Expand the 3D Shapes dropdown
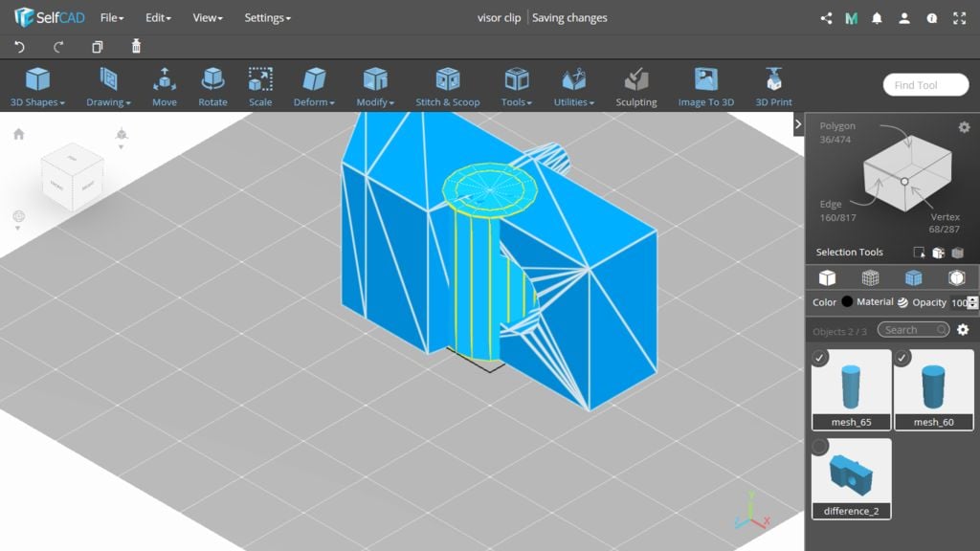 37,86
